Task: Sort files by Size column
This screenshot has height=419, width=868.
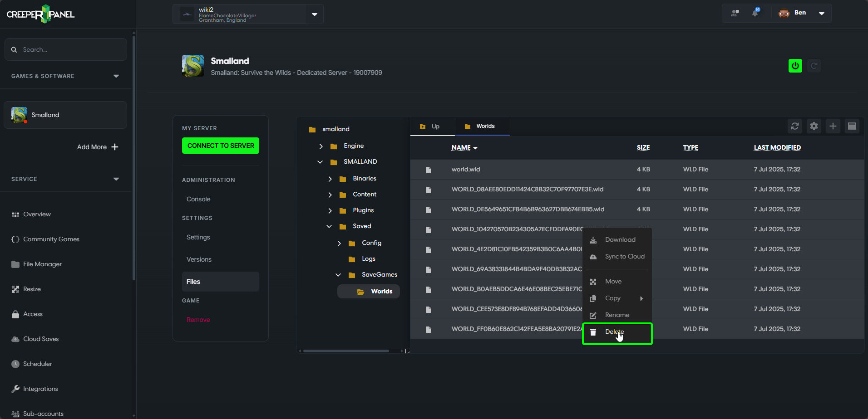Action: click(643, 147)
